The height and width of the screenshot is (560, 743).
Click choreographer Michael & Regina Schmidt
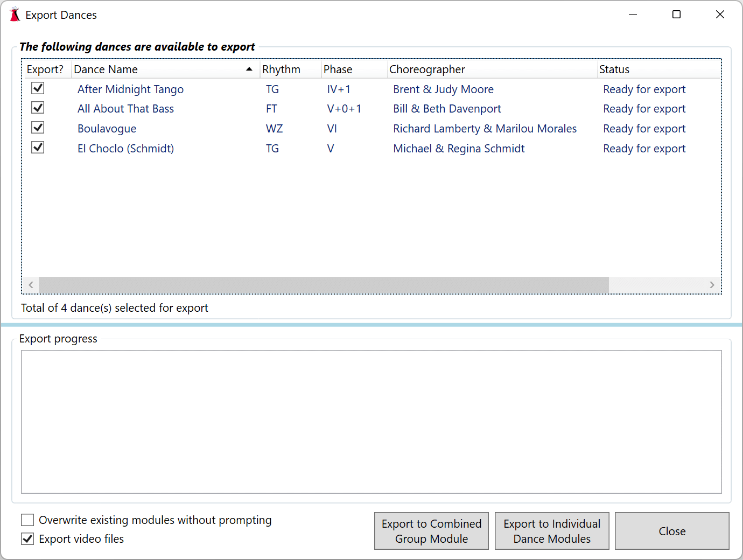point(459,149)
